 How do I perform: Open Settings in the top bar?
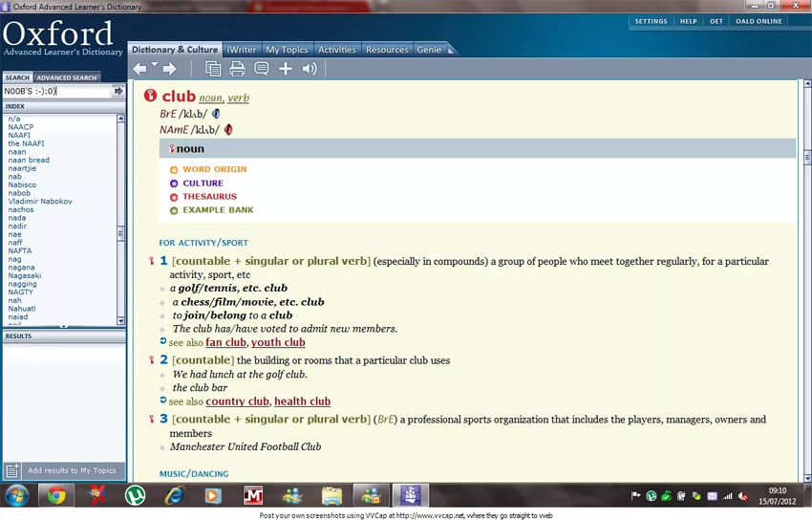click(x=651, y=21)
